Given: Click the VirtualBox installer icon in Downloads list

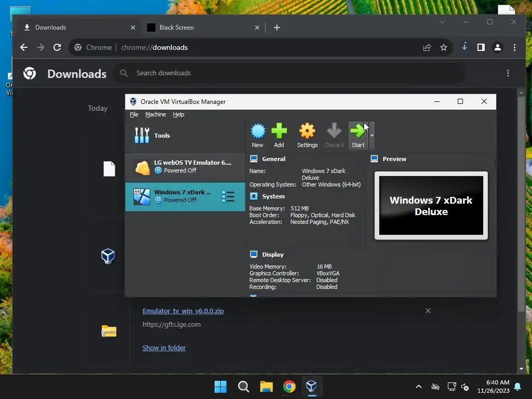Looking at the screenshot, I should pos(108,256).
